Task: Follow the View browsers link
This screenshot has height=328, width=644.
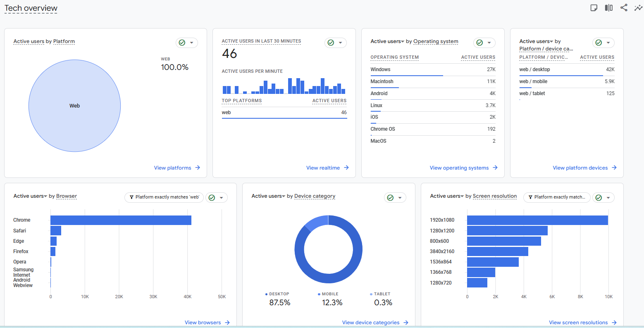Action: [203, 322]
